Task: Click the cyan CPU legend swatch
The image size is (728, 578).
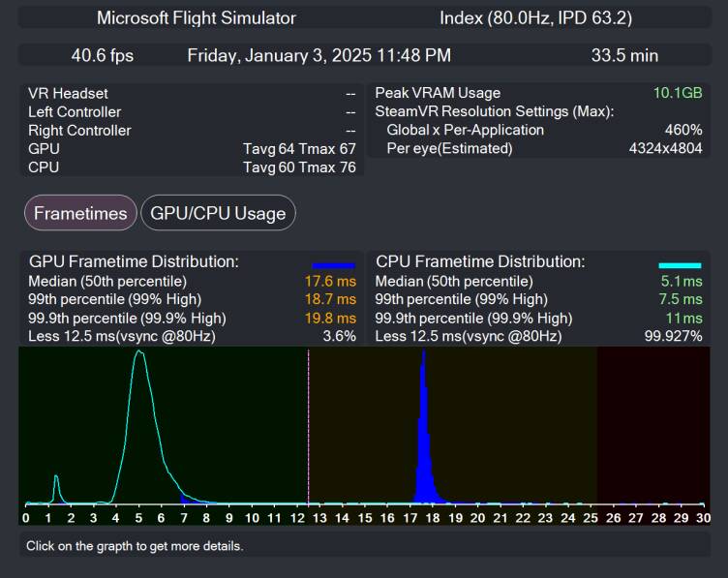Action: [x=680, y=265]
